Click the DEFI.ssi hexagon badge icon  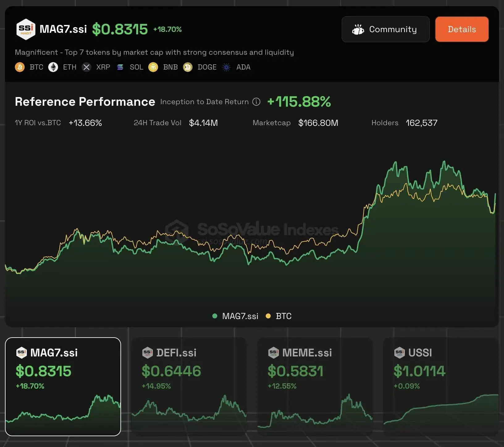(x=148, y=352)
